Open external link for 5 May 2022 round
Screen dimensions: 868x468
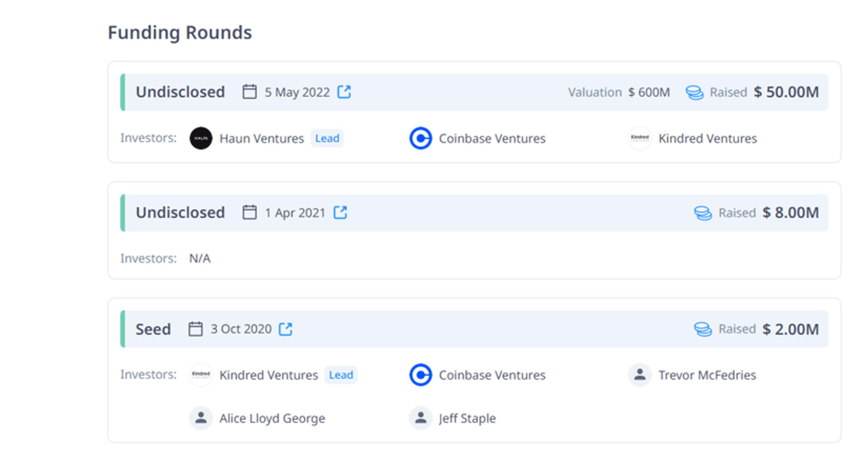pos(344,91)
